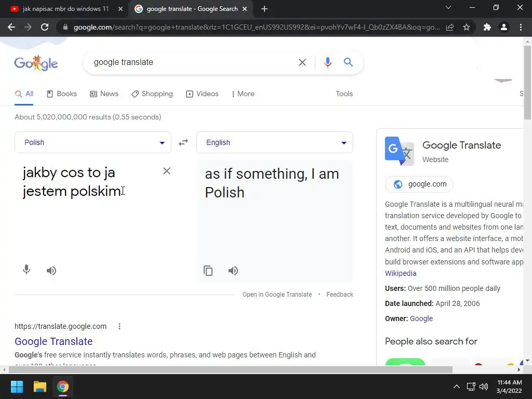The image size is (532, 399).
Task: Listen to the English translation
Action: coord(233,270)
